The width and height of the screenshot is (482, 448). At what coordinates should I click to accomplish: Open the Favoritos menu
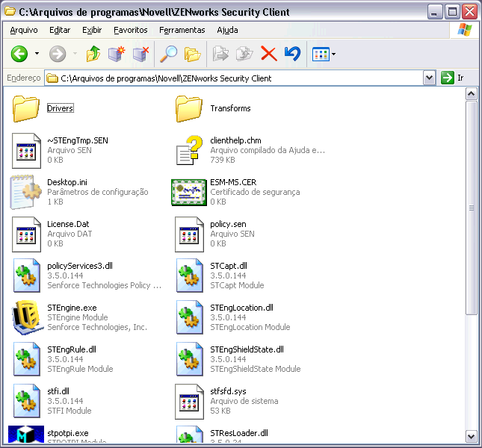pyautogui.click(x=131, y=30)
